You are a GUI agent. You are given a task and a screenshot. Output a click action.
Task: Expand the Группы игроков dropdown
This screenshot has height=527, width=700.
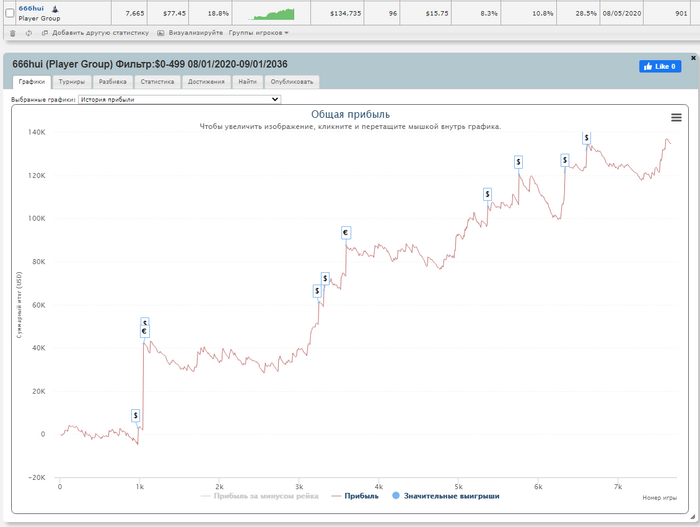(258, 33)
